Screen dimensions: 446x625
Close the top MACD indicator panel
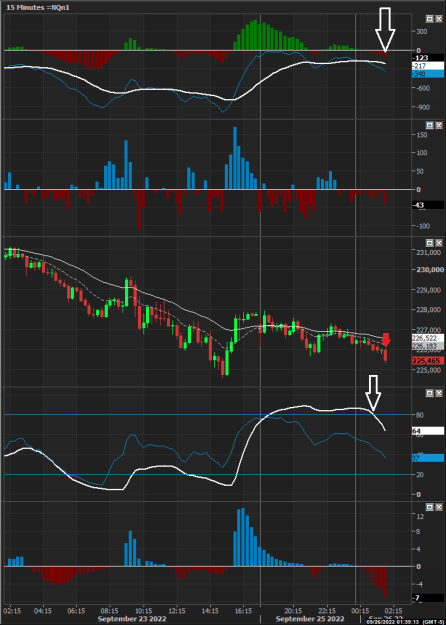tap(439, 18)
